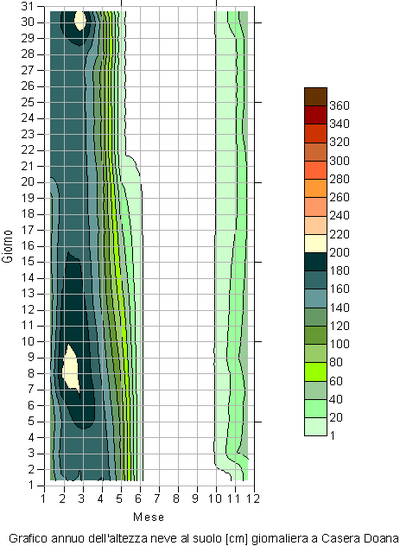Image resolution: width=400 pixels, height=546 pixels.
Task: Click the darkest teal legend swatch between 180 and 200
Action: 315,262
